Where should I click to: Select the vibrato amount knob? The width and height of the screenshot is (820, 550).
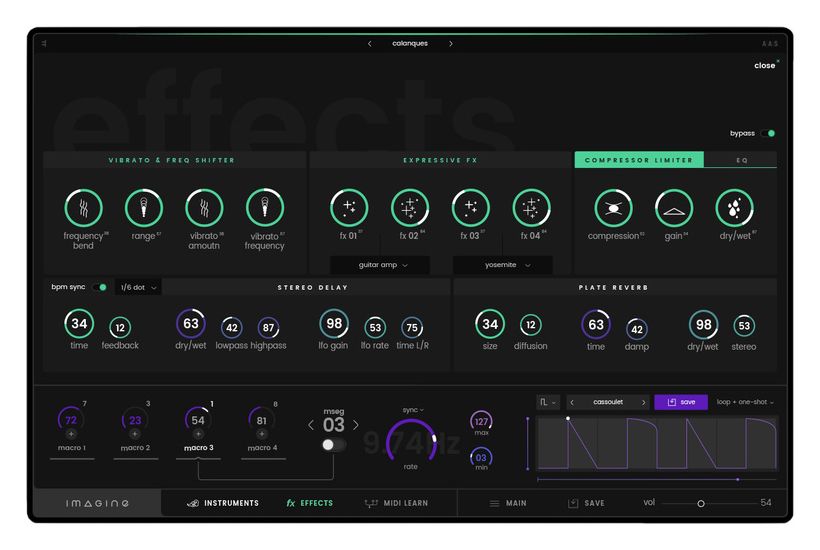pos(204,208)
